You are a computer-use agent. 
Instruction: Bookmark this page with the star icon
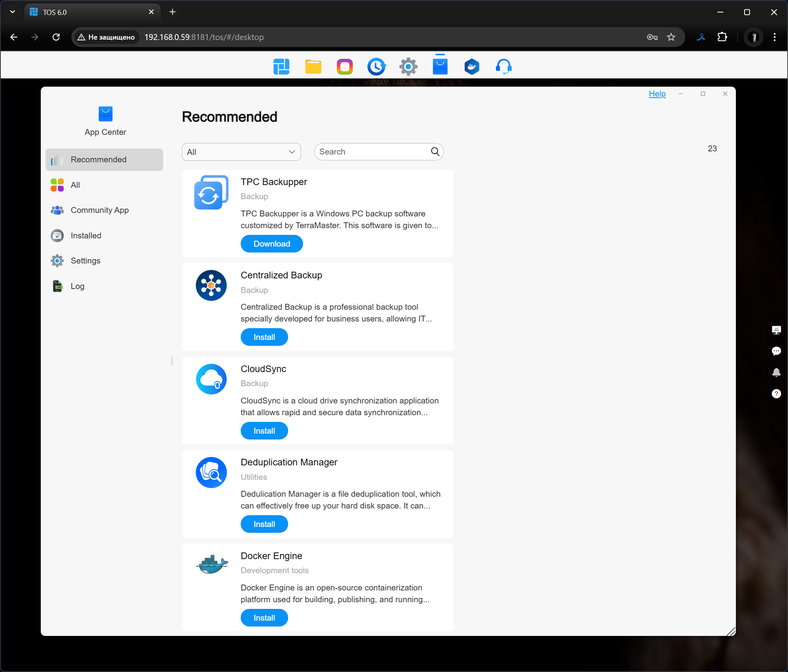coord(671,37)
